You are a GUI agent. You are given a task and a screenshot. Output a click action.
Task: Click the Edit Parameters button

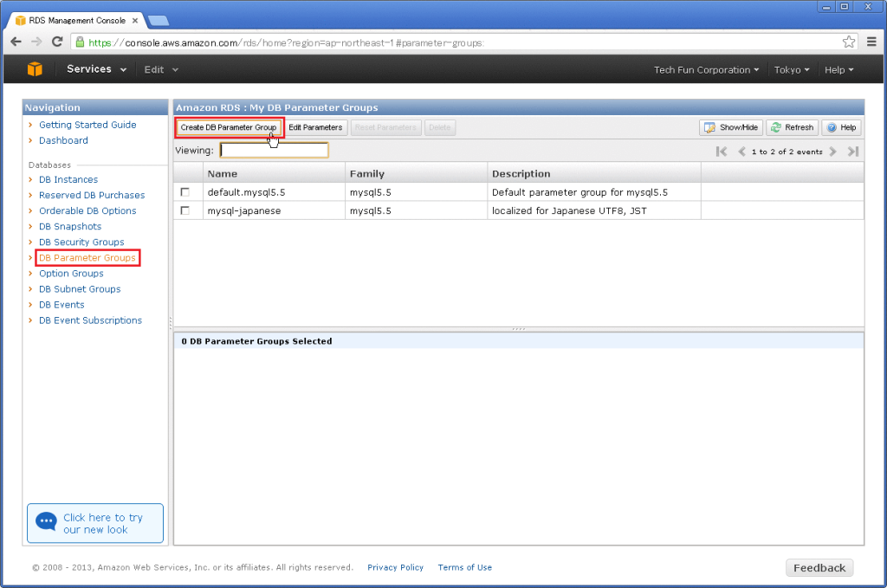tap(315, 127)
